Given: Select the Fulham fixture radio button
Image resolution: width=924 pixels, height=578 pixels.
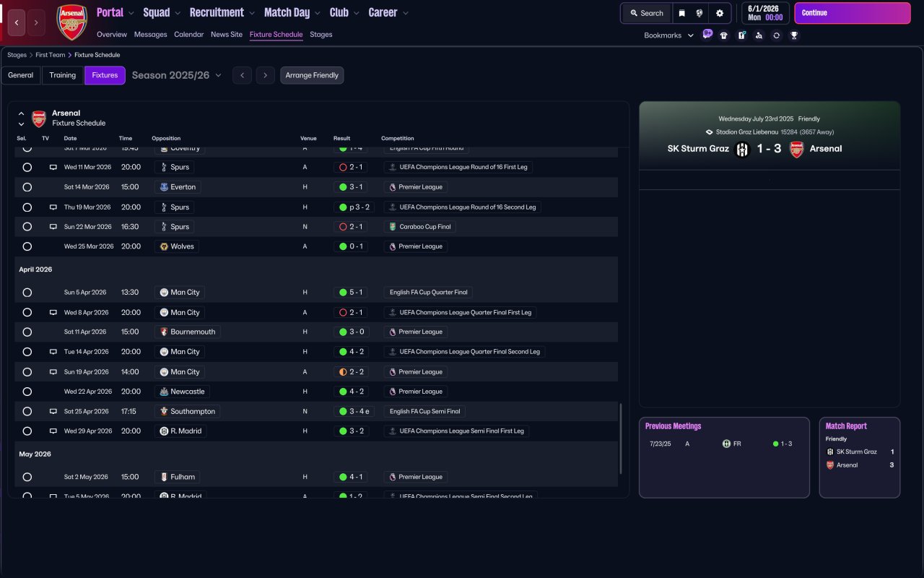Looking at the screenshot, I should coord(27,477).
